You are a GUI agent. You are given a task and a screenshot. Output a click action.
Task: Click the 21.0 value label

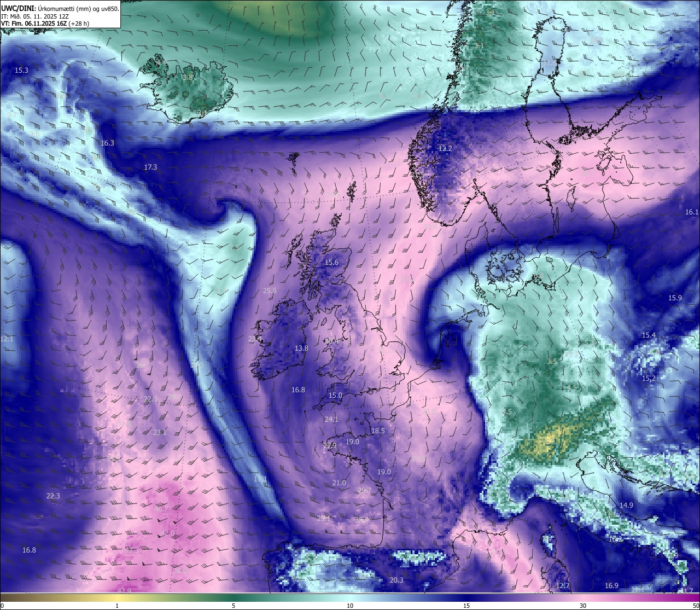(339, 483)
